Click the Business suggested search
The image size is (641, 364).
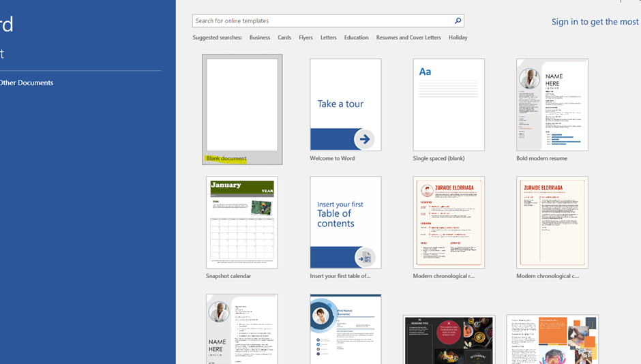[x=260, y=37]
